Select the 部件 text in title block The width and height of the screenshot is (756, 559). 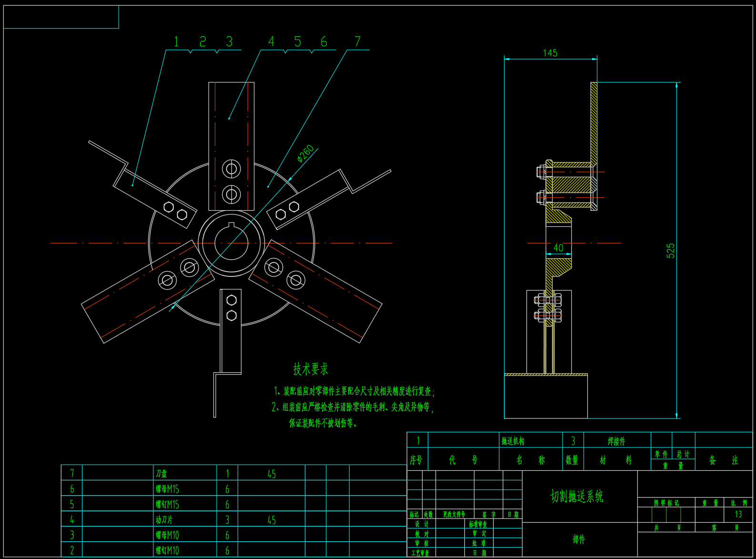tap(579, 539)
